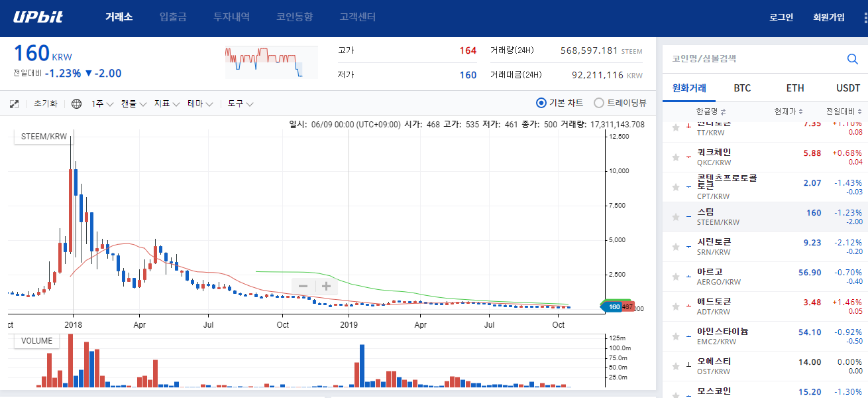Click the magnifier search icon
The image size is (868, 398).
coord(853,59)
